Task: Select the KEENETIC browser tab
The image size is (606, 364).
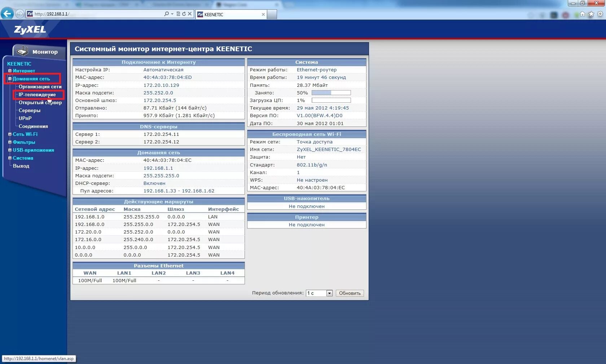Action: (231, 14)
